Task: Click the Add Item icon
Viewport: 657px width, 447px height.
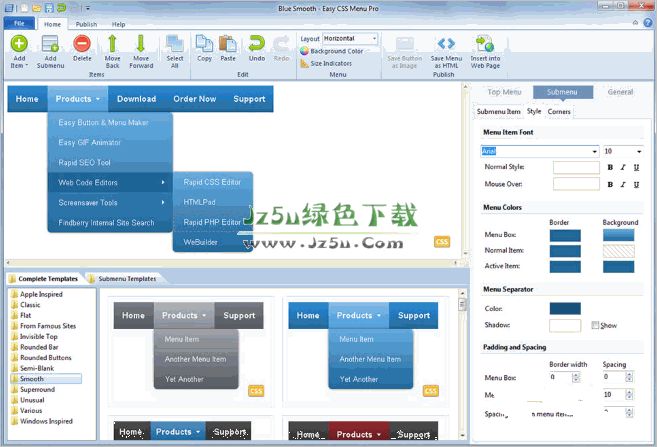Action: click(19, 44)
